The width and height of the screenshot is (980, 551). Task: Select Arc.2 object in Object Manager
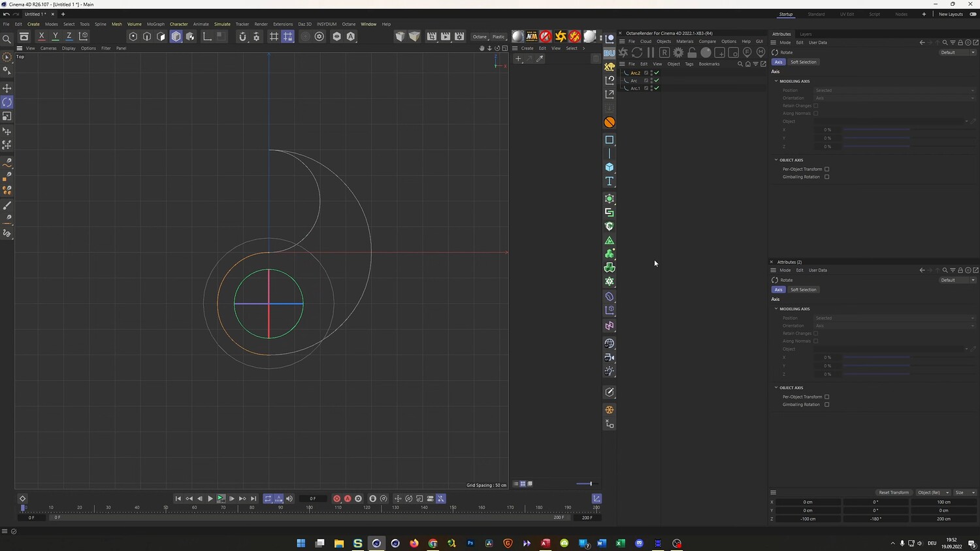[x=635, y=73]
